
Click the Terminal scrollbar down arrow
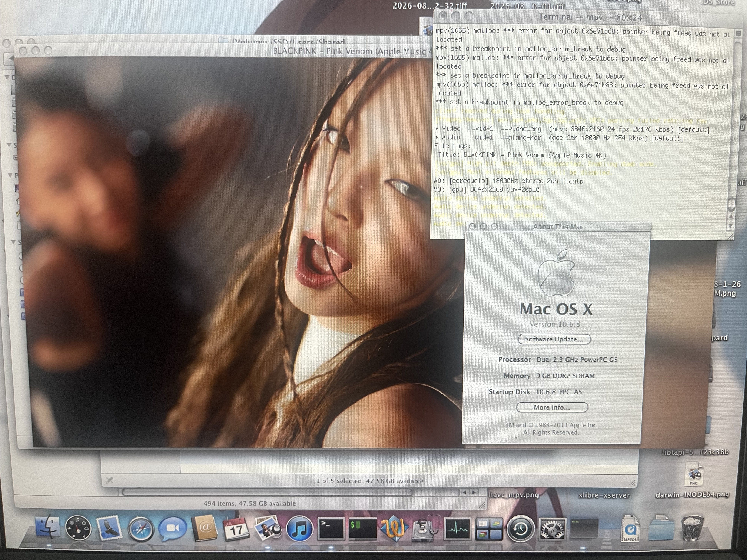[731, 226]
